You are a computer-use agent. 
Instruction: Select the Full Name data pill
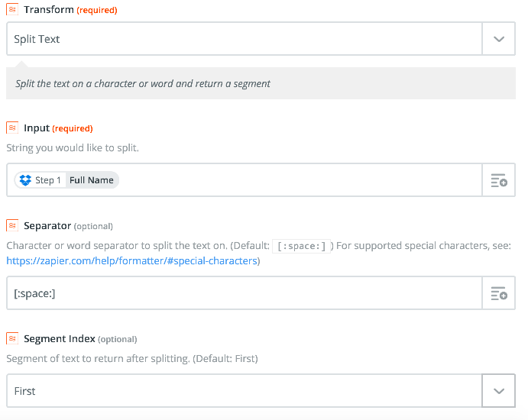(x=92, y=180)
